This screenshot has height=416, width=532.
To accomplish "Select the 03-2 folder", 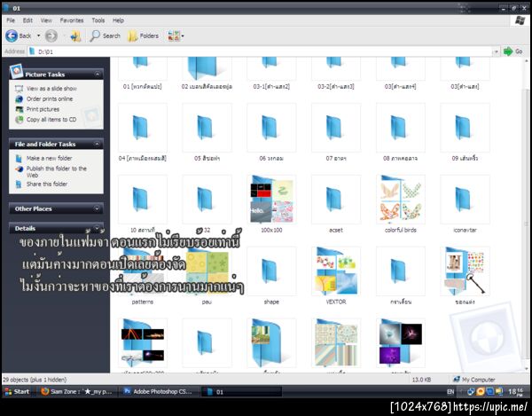I will coord(336,71).
